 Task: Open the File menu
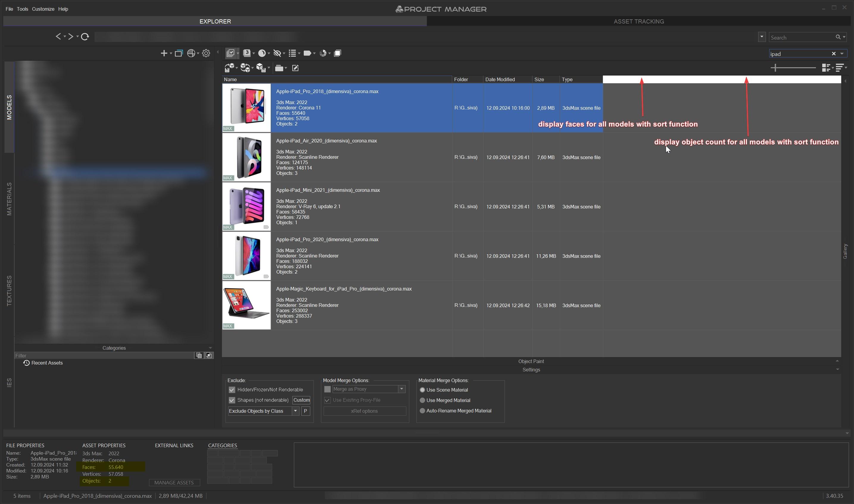(9, 9)
